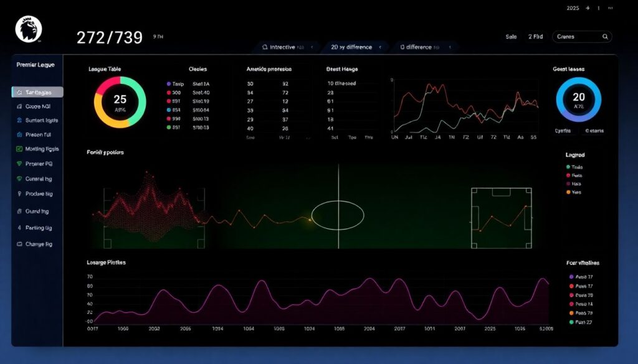The image size is (638, 364).
Task: Click the Sale link in header
Action: (x=511, y=37)
